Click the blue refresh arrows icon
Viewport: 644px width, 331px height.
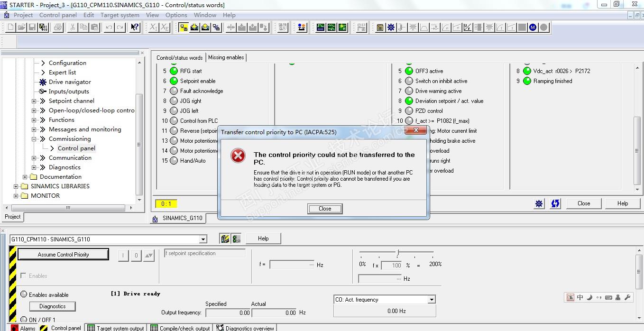555,203
